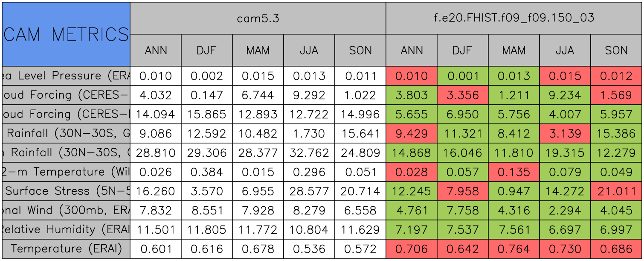
Task: Click the DJF header under f.e20.FHIST
Action: [462, 50]
